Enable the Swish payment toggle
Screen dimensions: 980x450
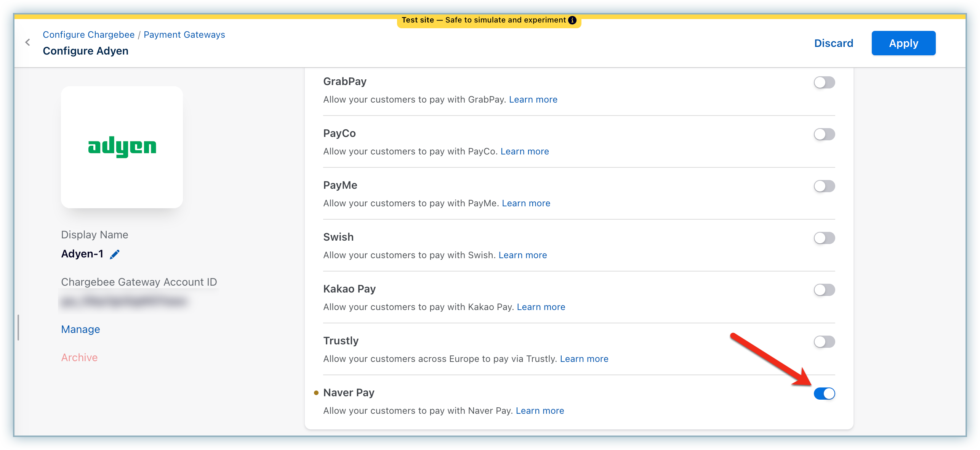824,238
